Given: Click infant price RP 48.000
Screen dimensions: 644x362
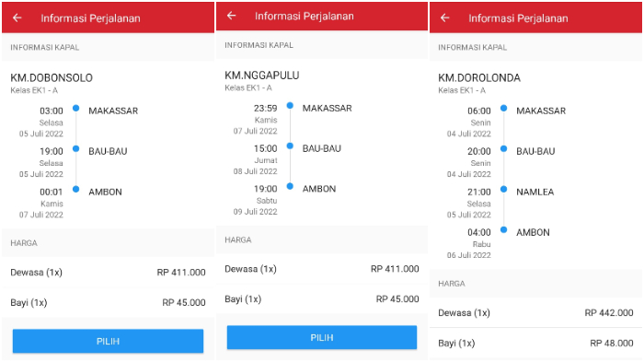Looking at the screenshot, I should (612, 343).
